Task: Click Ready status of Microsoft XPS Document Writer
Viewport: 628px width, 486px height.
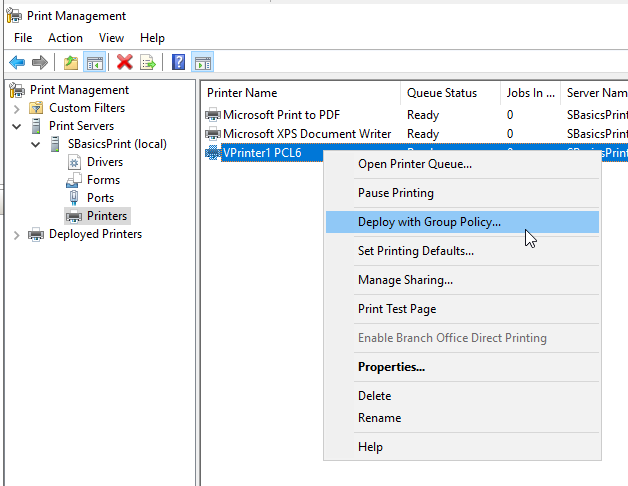Action: [423, 133]
